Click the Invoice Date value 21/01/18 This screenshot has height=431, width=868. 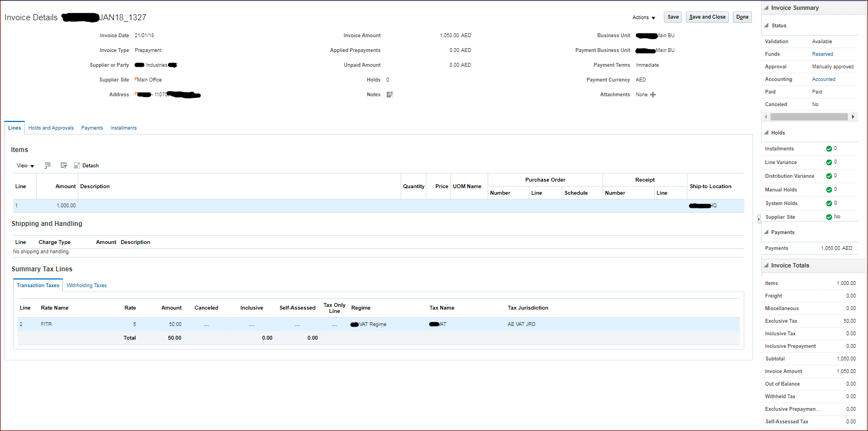(144, 36)
